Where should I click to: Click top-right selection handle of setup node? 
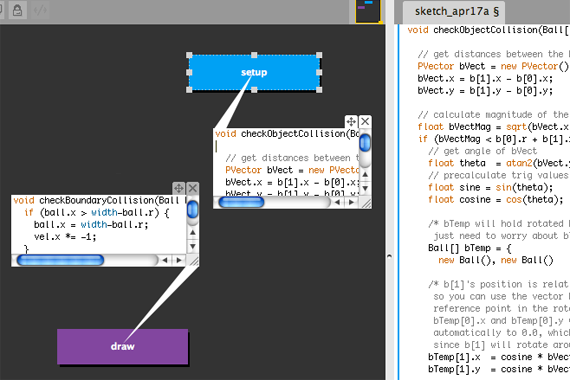coord(319,55)
